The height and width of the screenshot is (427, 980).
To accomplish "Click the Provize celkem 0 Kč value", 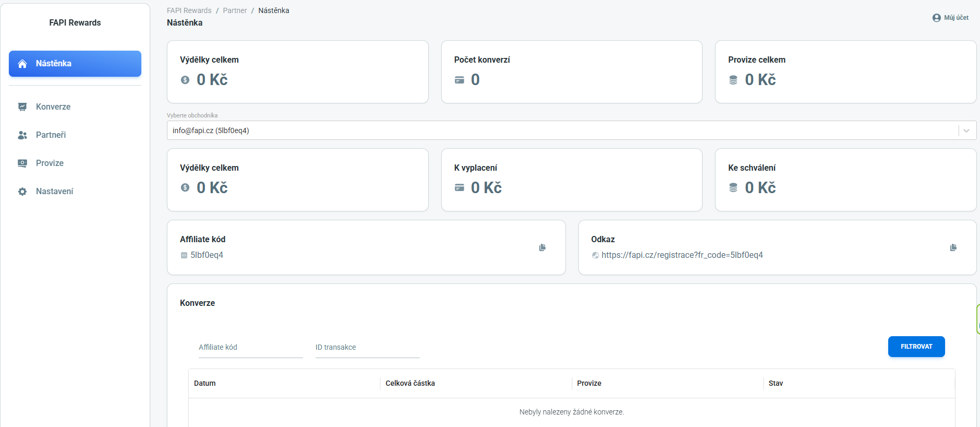I will click(x=760, y=80).
